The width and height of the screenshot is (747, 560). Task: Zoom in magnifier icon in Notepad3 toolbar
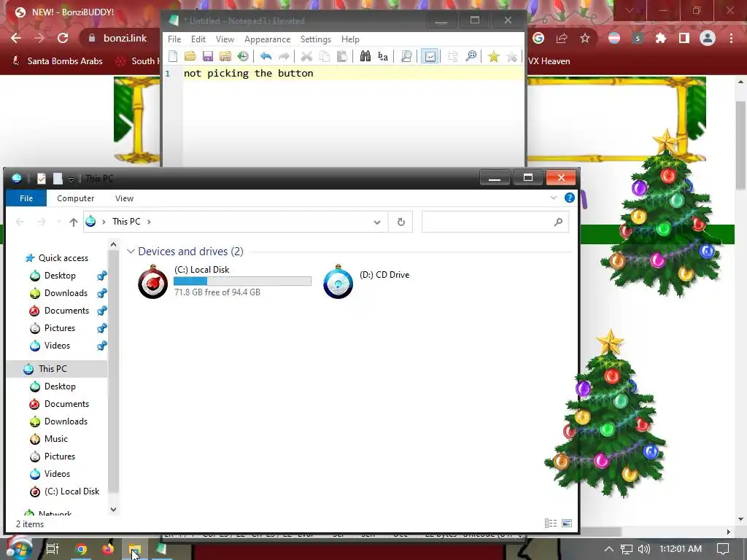[471, 57]
